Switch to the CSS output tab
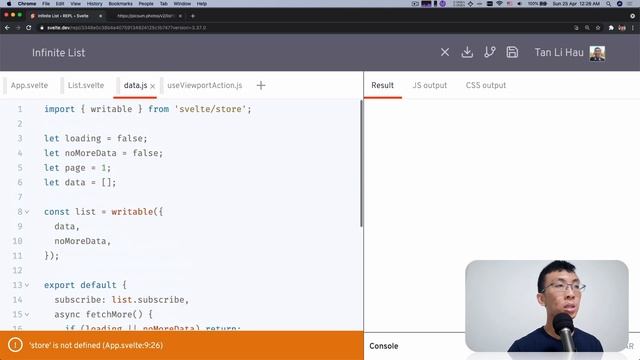Screen dimensions: 640x360 click(x=486, y=85)
